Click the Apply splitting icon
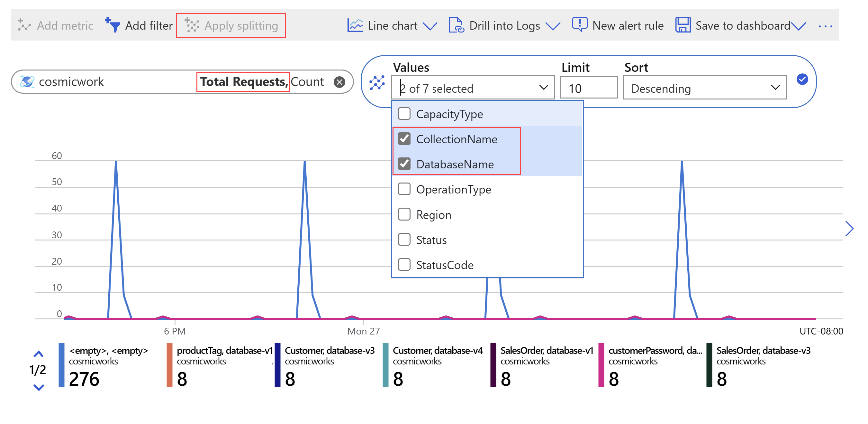Image resolution: width=868 pixels, height=424 pixels. click(192, 25)
